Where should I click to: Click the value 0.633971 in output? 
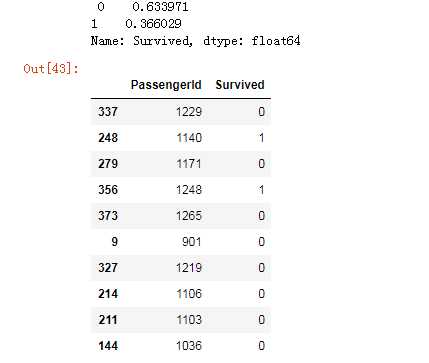[160, 7]
